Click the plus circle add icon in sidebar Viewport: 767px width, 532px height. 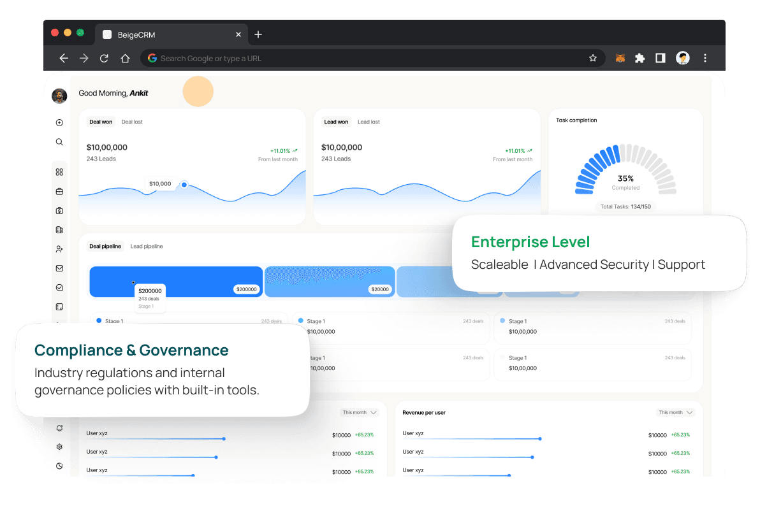(x=59, y=123)
